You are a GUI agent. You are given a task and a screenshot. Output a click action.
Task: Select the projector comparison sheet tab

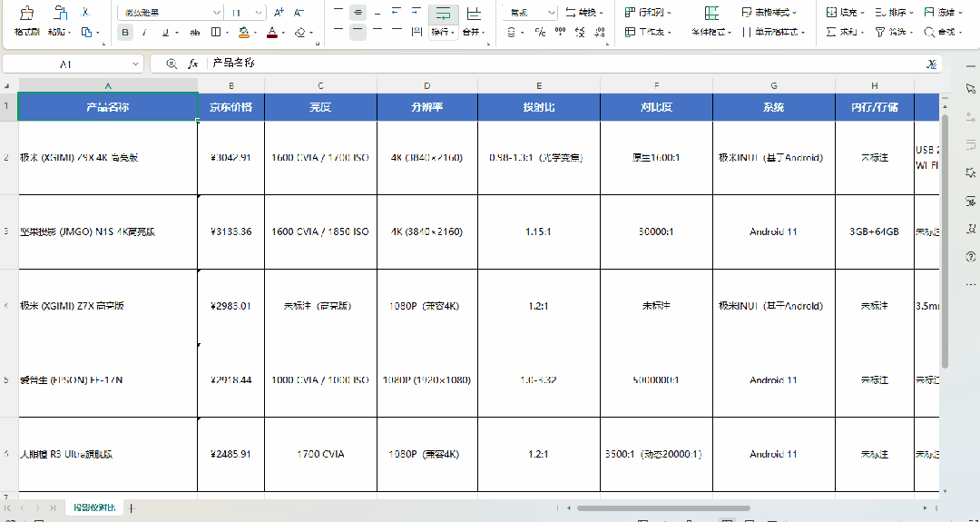94,507
